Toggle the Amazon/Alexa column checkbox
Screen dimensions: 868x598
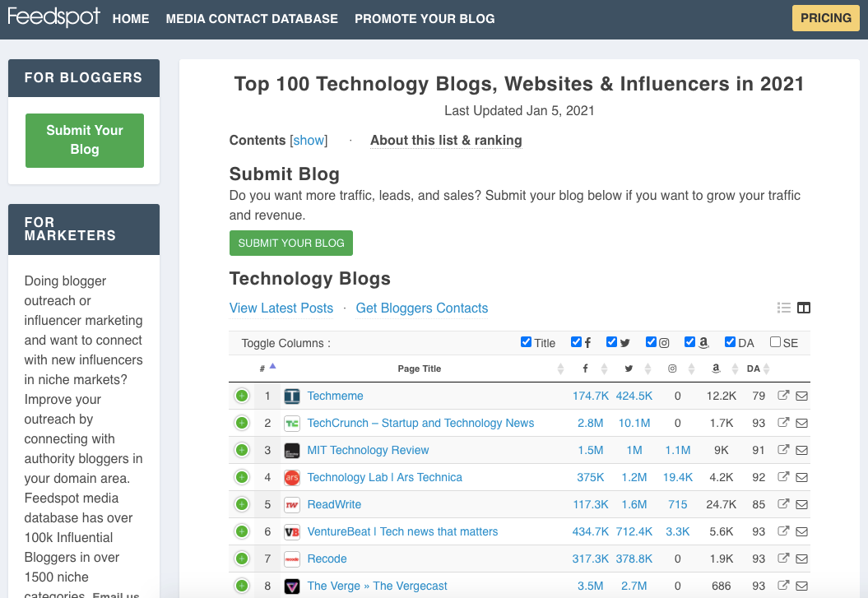689,342
